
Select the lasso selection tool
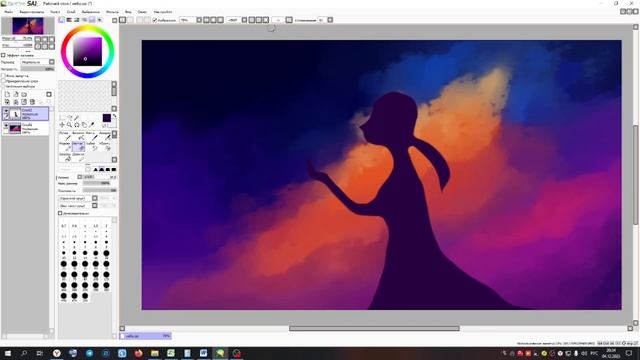69,118
